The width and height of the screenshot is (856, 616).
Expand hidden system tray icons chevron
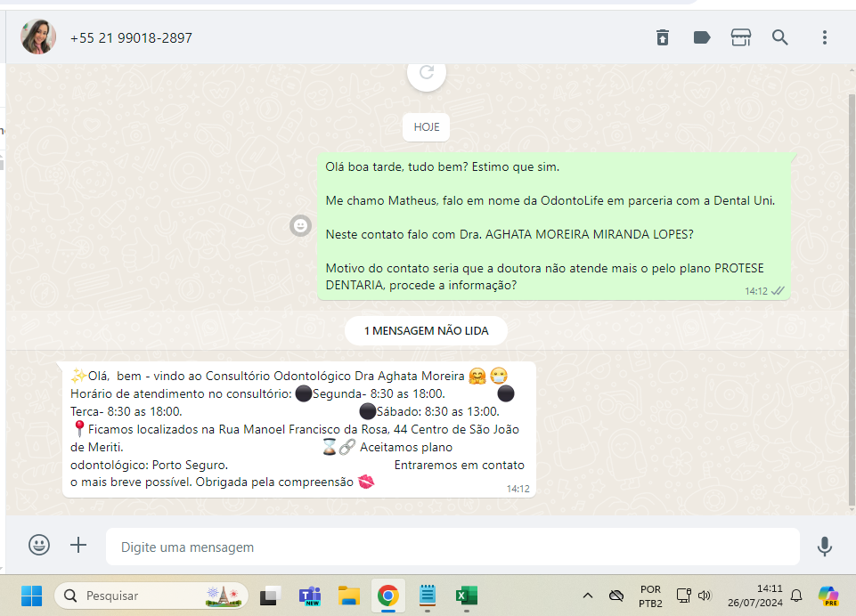click(587, 596)
